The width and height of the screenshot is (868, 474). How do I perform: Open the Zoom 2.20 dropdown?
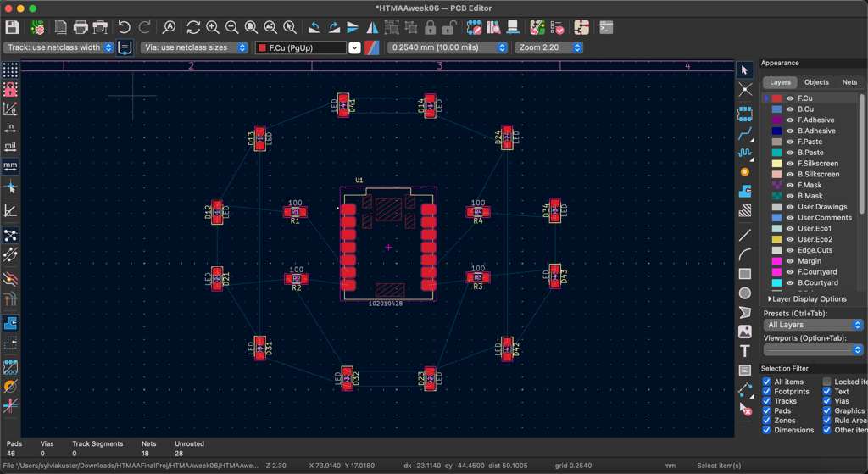tap(548, 47)
